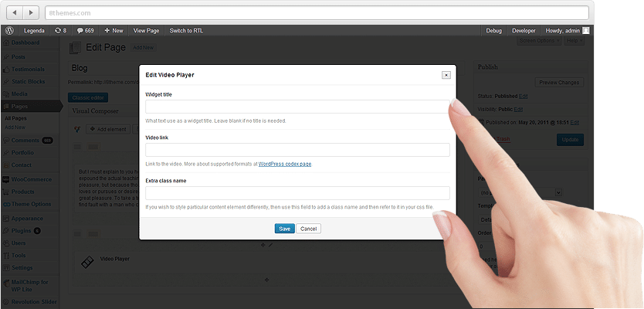Select All Pages submenu item
The width and height of the screenshot is (644, 309).
click(x=15, y=118)
